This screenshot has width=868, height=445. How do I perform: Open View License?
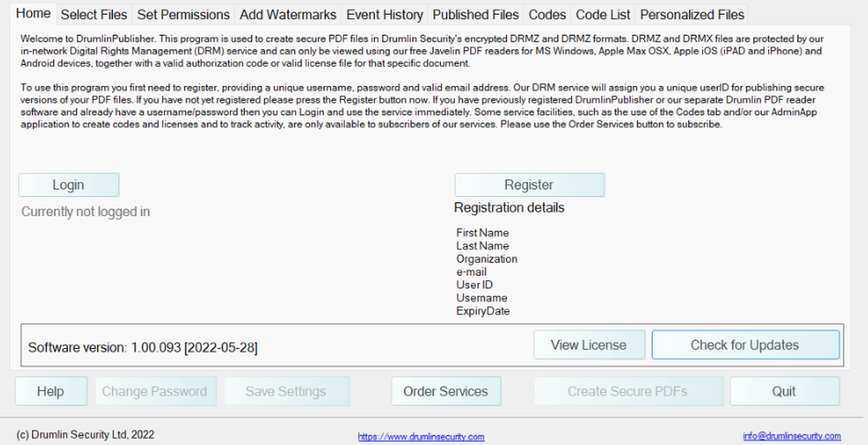pyautogui.click(x=589, y=345)
